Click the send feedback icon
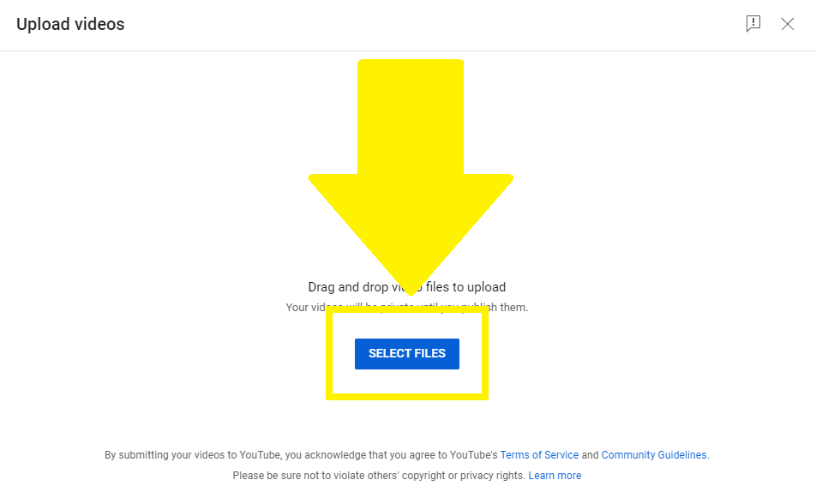Screen dimensions: 816x504 [753, 23]
